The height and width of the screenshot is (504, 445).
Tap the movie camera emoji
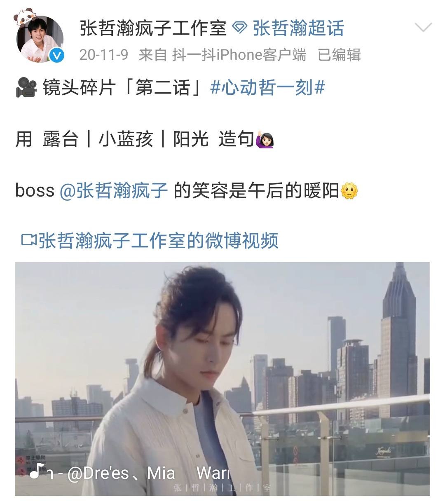point(26,88)
